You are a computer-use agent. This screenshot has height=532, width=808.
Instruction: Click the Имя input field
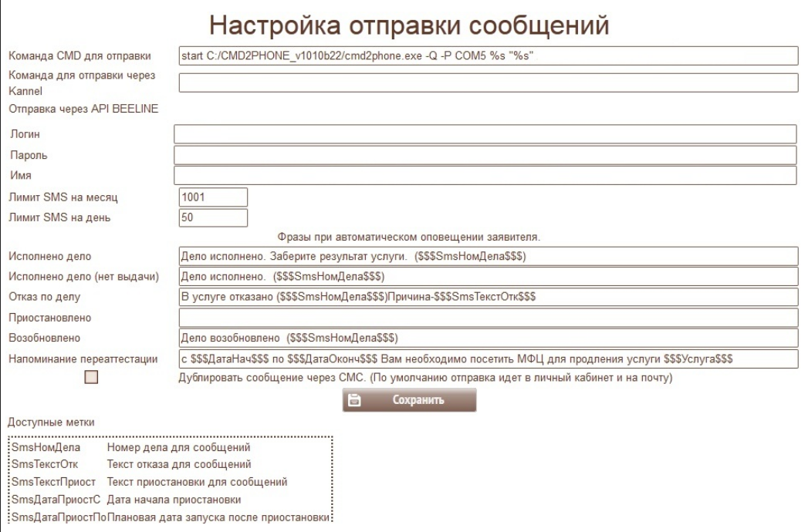pyautogui.click(x=485, y=176)
